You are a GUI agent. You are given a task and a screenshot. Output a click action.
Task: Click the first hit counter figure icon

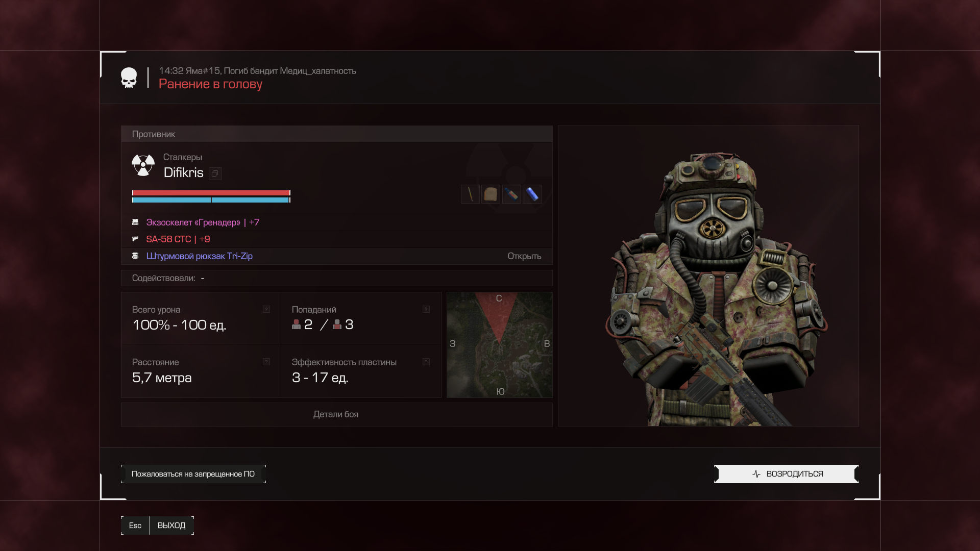pyautogui.click(x=296, y=324)
